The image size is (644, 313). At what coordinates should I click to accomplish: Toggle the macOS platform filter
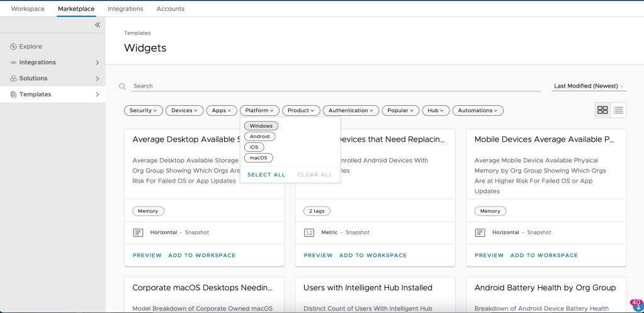click(x=258, y=158)
